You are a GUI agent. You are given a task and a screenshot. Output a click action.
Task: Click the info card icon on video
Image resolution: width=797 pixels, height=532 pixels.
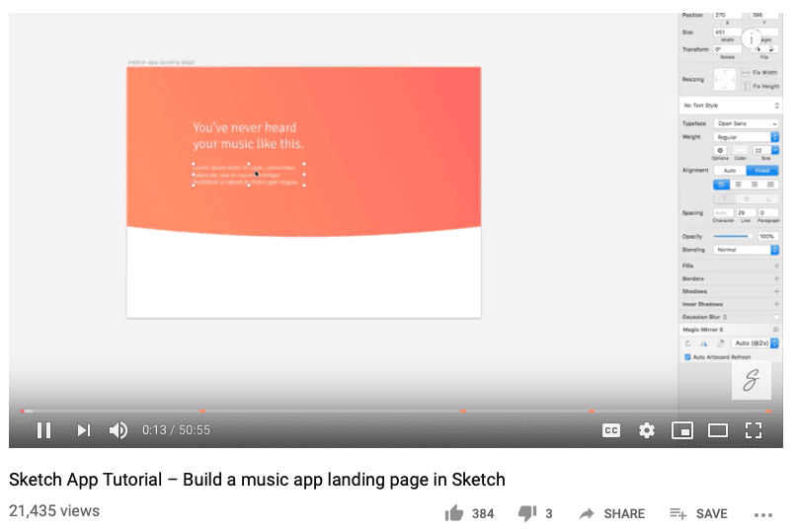pos(752,38)
